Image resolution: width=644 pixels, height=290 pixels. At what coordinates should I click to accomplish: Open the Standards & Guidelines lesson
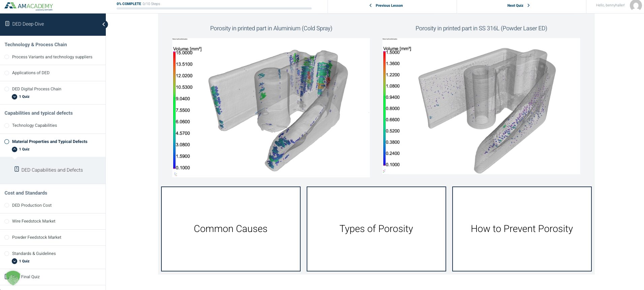(x=34, y=254)
